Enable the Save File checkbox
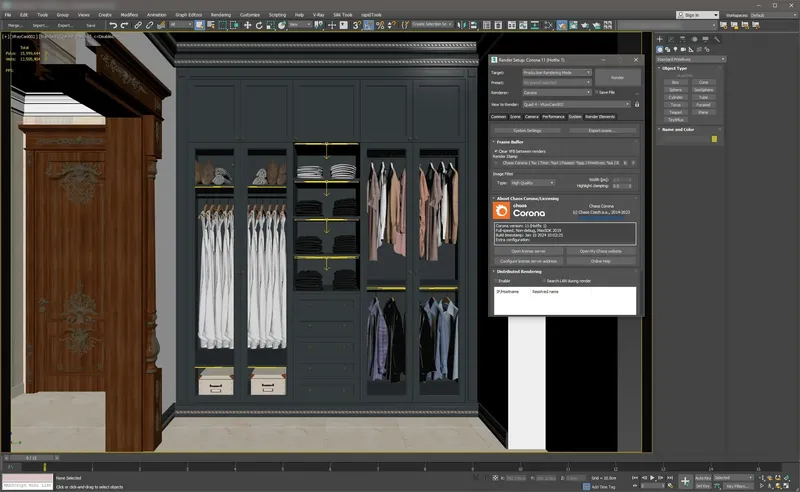 pos(596,92)
